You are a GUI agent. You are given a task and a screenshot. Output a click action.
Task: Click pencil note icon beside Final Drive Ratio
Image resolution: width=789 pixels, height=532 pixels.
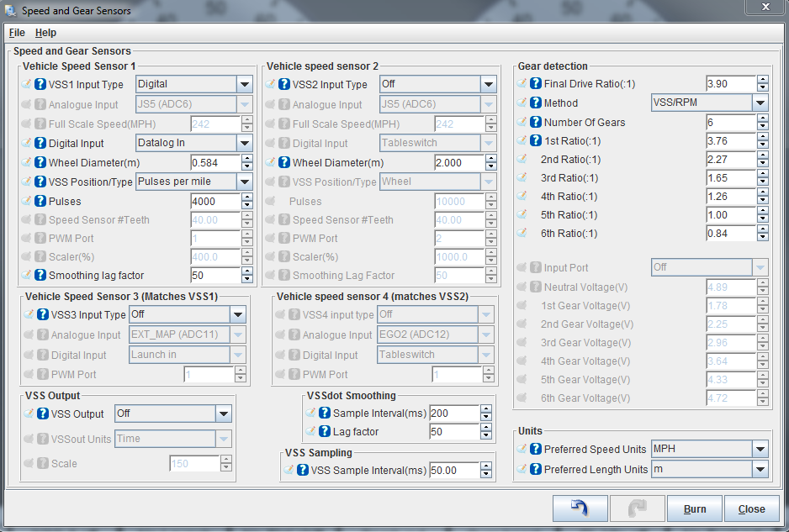tap(522, 83)
